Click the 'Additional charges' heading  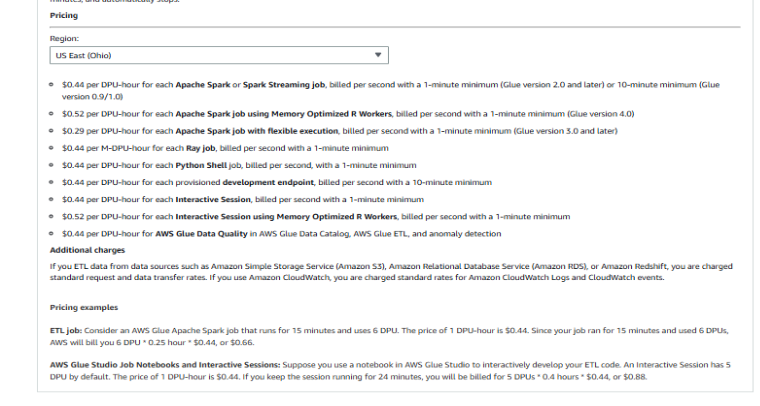pos(87,250)
